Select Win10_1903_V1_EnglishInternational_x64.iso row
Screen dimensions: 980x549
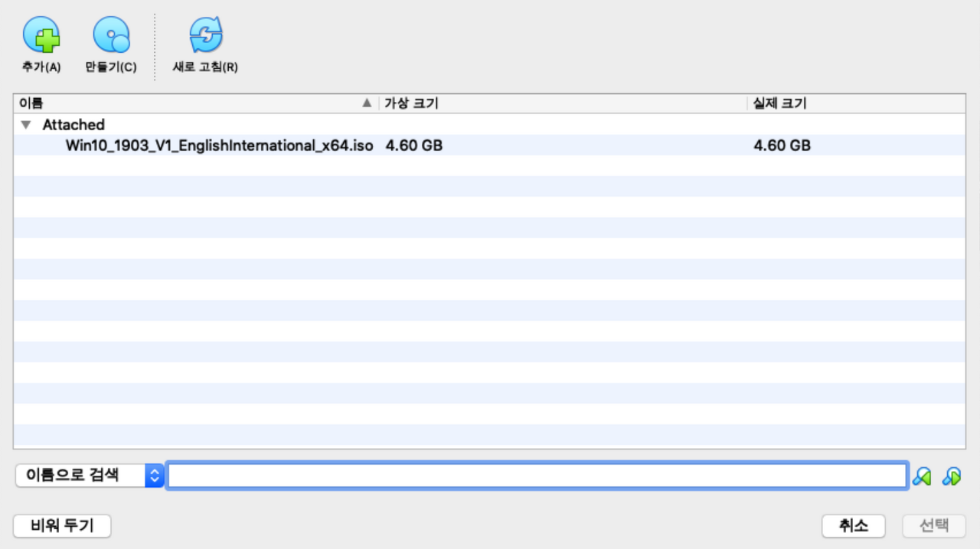[489, 145]
